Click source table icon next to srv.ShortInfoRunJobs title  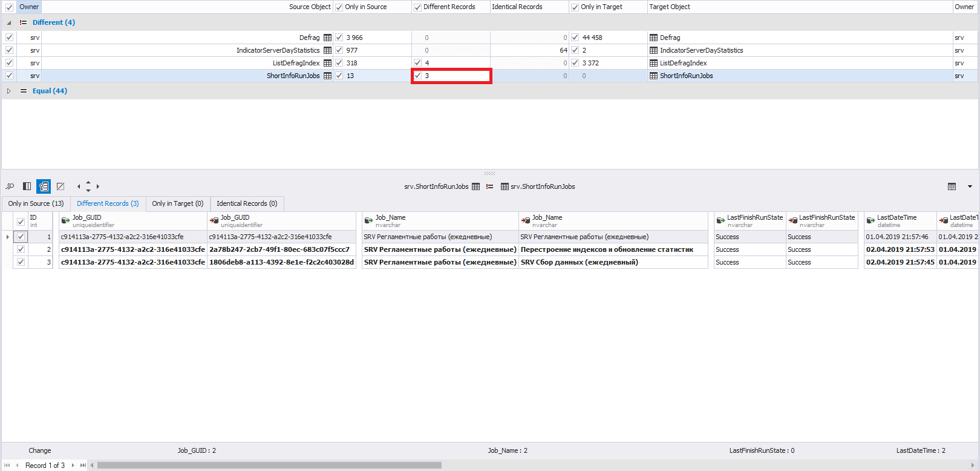click(475, 186)
